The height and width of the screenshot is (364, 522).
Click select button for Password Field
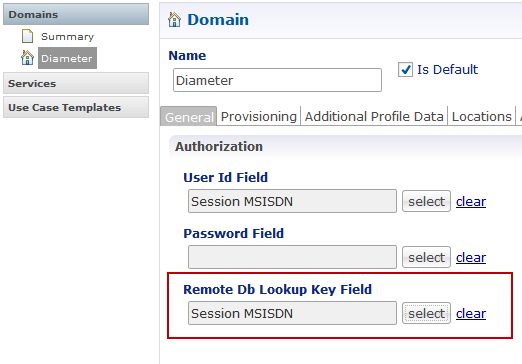coord(426,257)
